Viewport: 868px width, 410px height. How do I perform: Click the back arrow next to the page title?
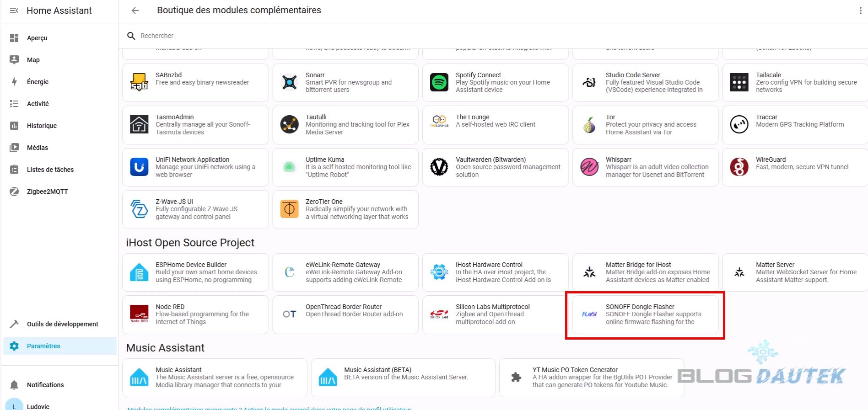(x=135, y=11)
